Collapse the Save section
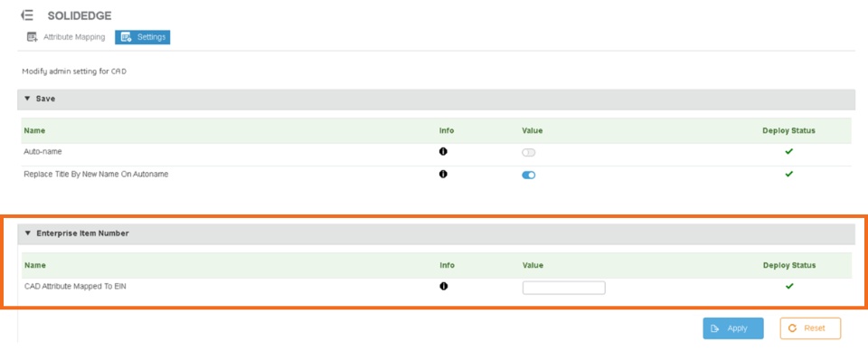868x352 pixels. tap(28, 99)
